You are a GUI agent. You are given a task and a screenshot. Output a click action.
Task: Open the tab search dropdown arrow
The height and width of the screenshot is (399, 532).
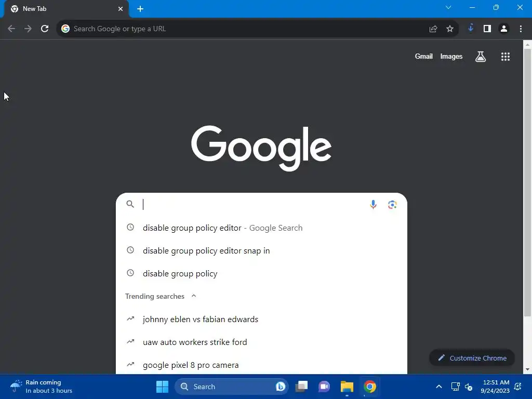pyautogui.click(x=448, y=7)
